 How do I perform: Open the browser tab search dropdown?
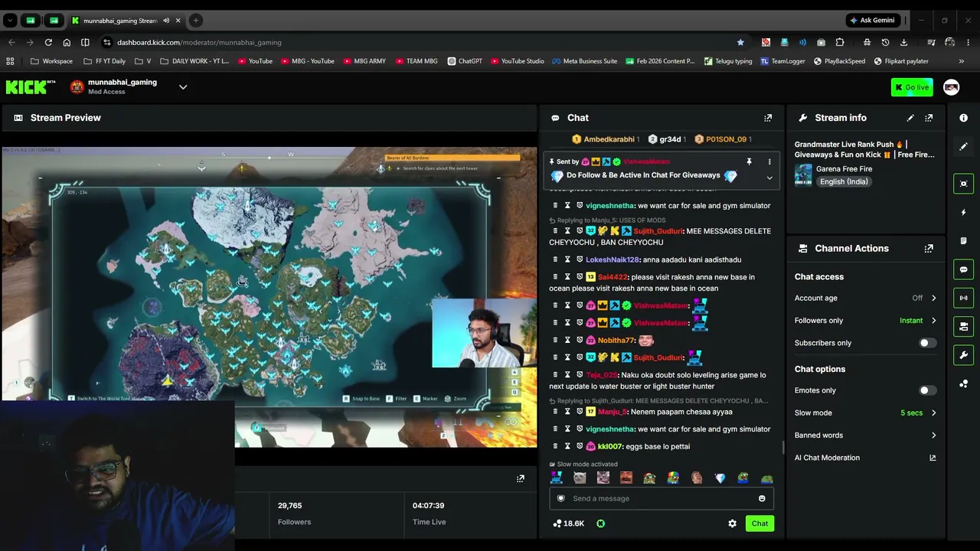pos(10,21)
